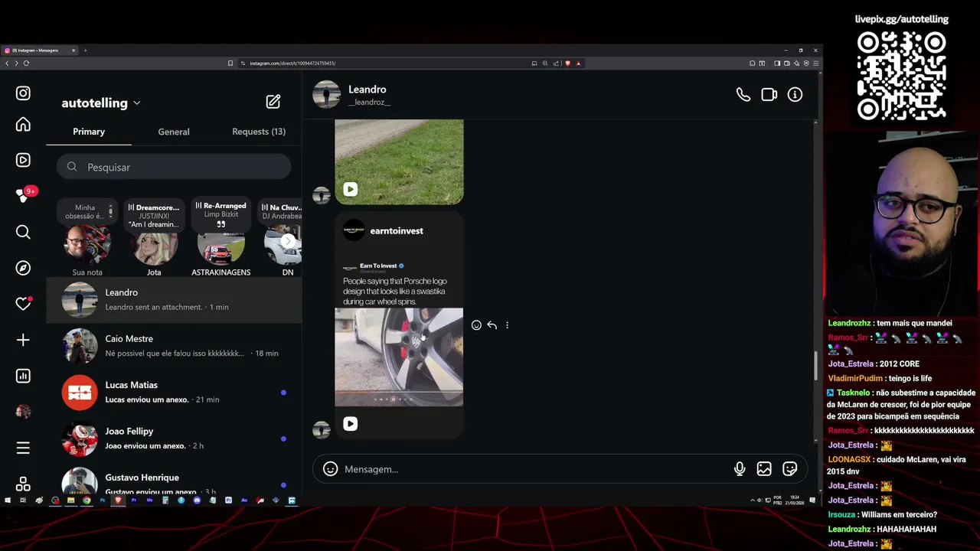This screenshot has height=551, width=980.
Task: Open the Windows Start button
Action: pos(8,500)
